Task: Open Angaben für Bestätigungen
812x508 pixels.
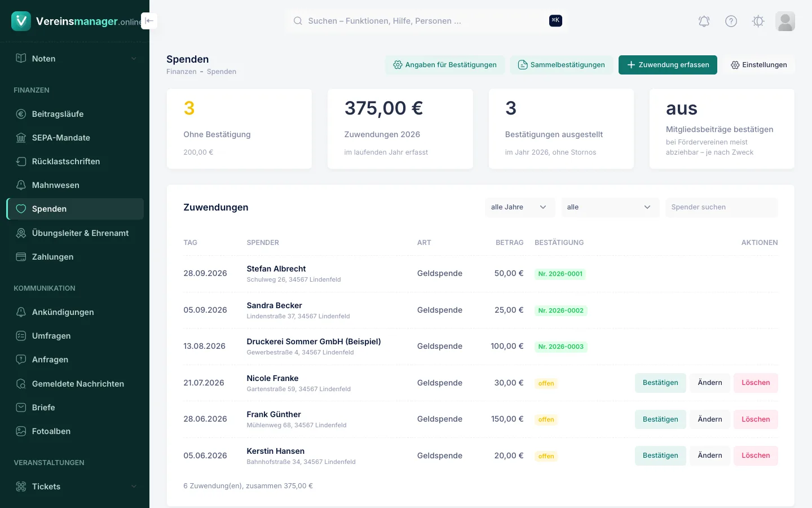Action: tap(445, 65)
